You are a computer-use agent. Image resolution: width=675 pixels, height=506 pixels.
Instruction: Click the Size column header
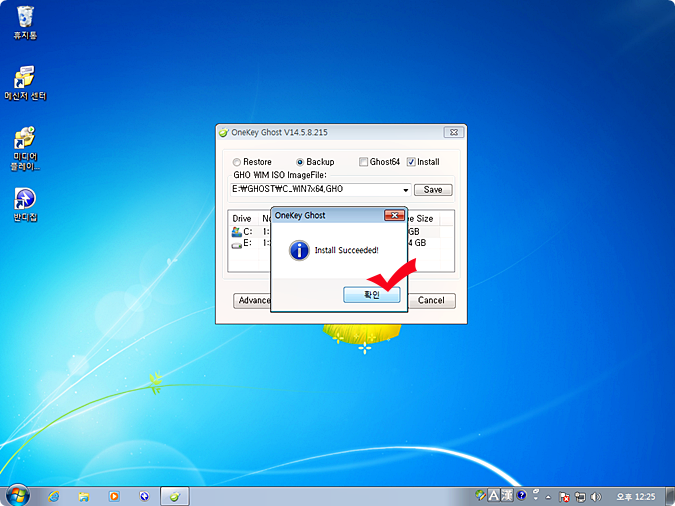point(424,219)
